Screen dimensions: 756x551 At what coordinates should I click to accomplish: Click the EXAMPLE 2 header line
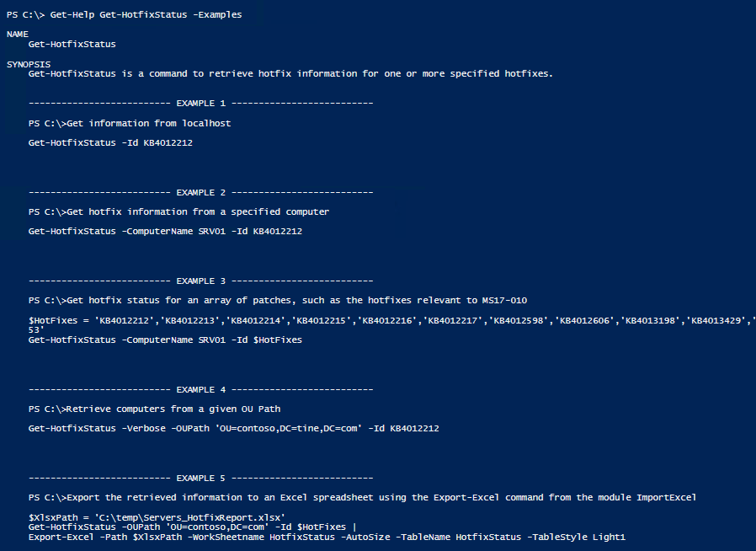click(200, 192)
